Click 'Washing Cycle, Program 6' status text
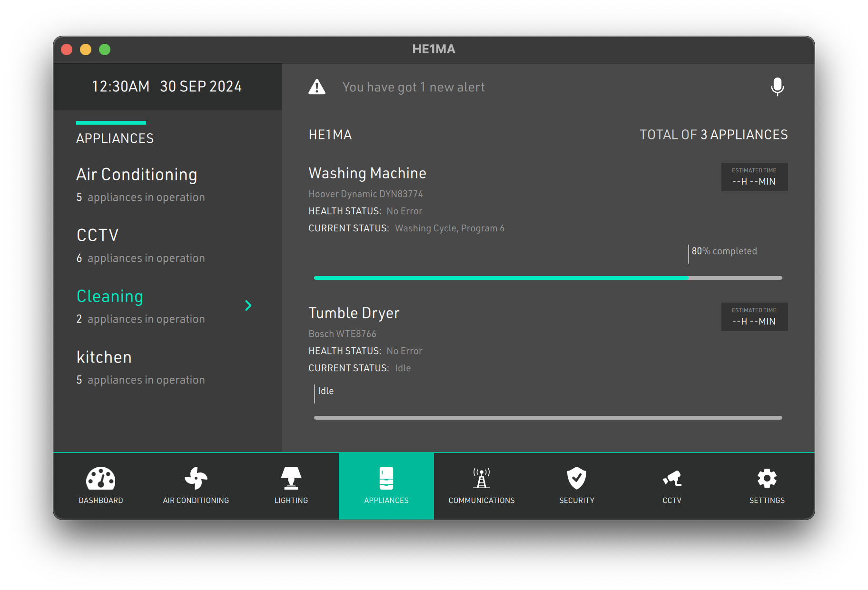 coord(450,228)
